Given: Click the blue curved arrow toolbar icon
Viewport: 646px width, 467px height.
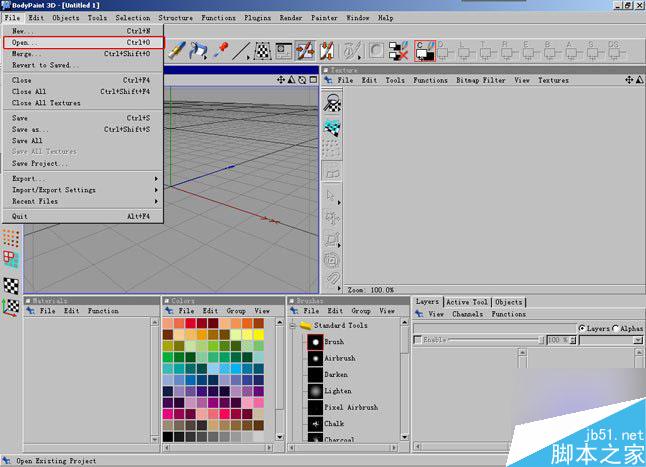Looking at the screenshot, I should tap(199, 51).
